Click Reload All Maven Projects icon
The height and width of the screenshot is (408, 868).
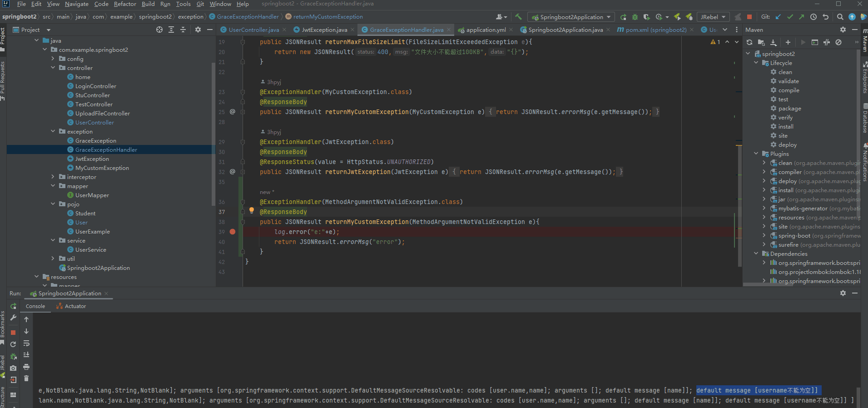pos(749,42)
